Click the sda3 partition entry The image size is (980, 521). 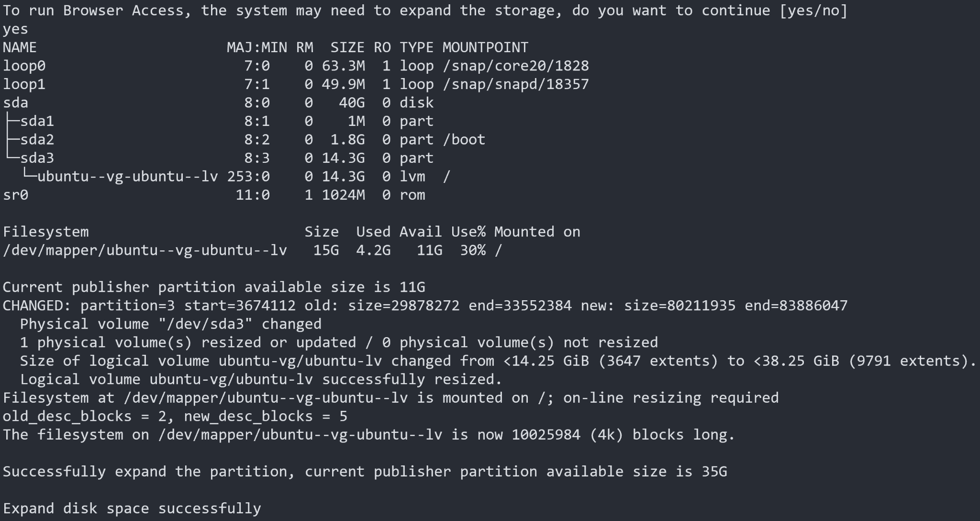click(x=37, y=158)
